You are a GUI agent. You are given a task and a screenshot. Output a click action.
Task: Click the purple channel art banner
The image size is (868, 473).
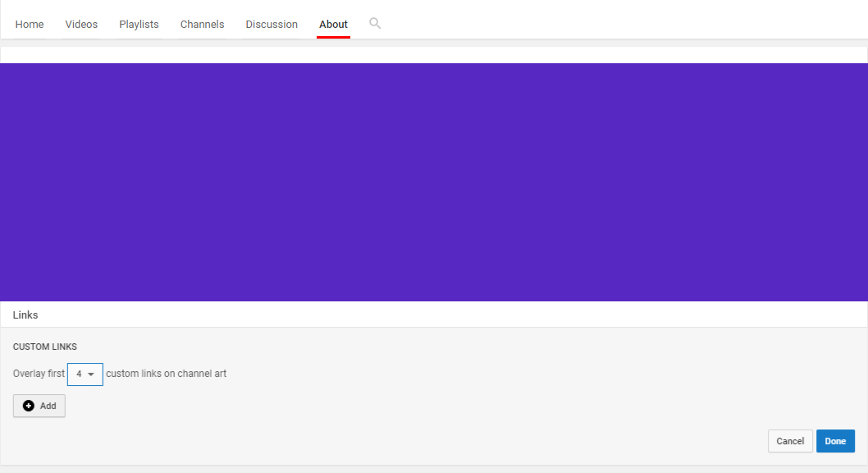coord(434,181)
